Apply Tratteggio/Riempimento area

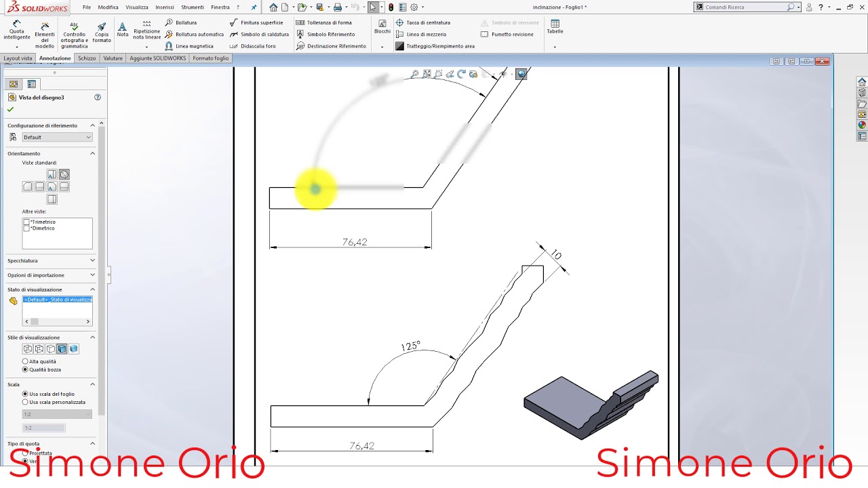click(x=435, y=46)
